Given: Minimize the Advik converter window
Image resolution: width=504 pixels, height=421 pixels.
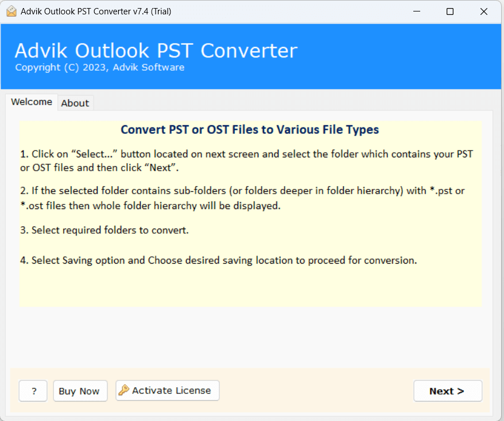Looking at the screenshot, I should coord(417,11).
